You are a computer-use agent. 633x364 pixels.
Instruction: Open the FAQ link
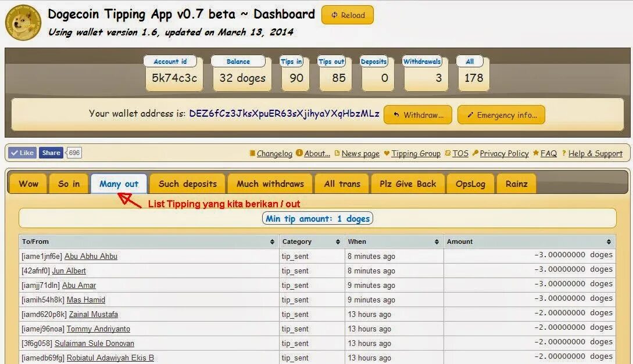tap(549, 154)
